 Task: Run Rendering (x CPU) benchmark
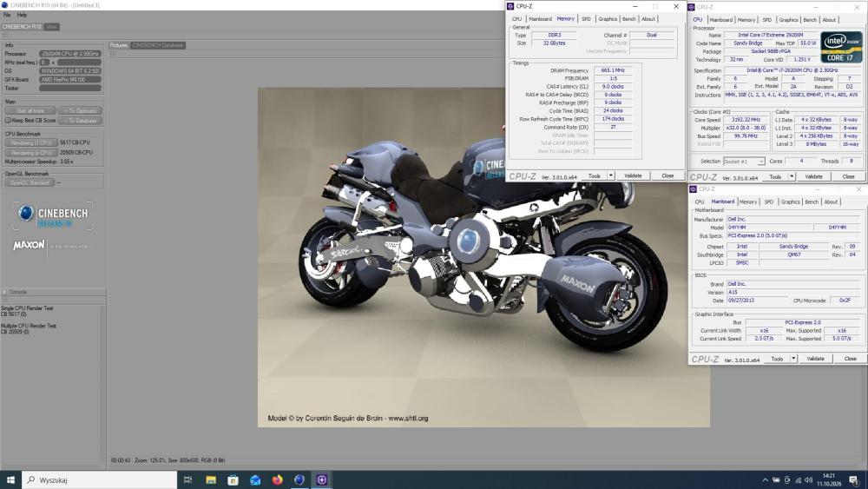coord(31,152)
